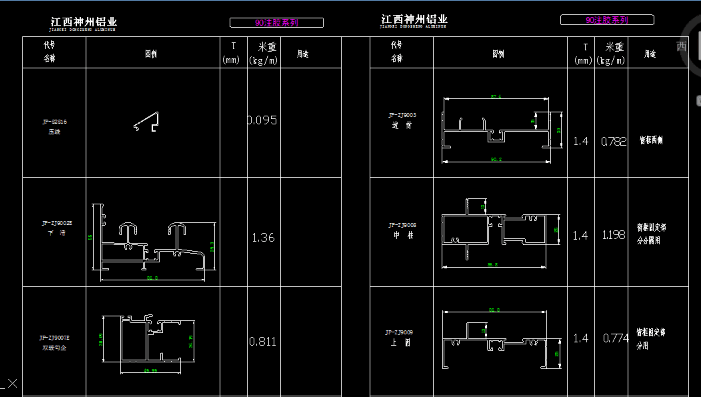The width and height of the screenshot is (701, 397).
Task: Click the UCS crosshair icon in the corner
Action: [x=11, y=384]
